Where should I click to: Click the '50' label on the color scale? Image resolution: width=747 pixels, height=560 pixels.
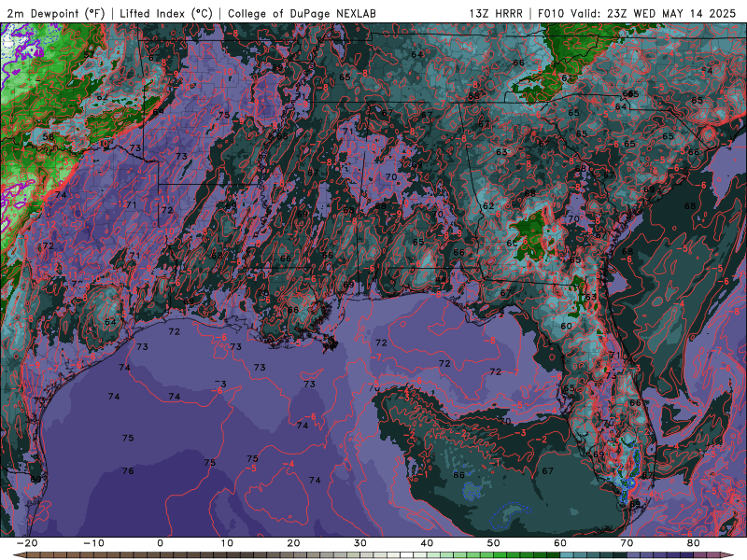pyautogui.click(x=494, y=543)
